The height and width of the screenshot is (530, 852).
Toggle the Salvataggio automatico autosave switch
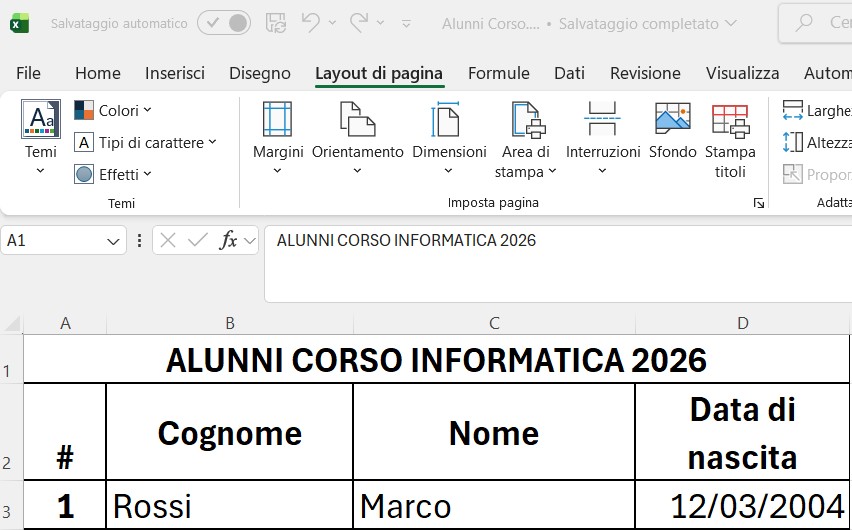tap(224, 23)
